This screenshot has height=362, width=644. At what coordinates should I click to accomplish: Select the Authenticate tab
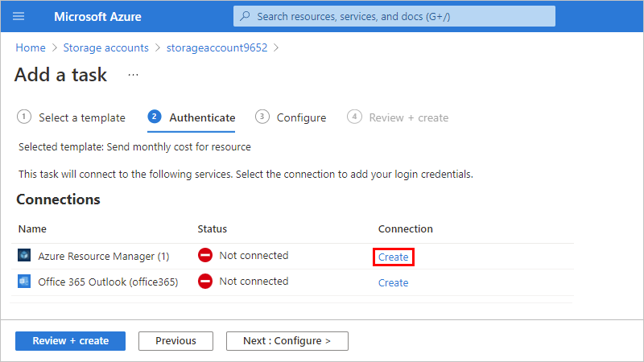(192, 117)
